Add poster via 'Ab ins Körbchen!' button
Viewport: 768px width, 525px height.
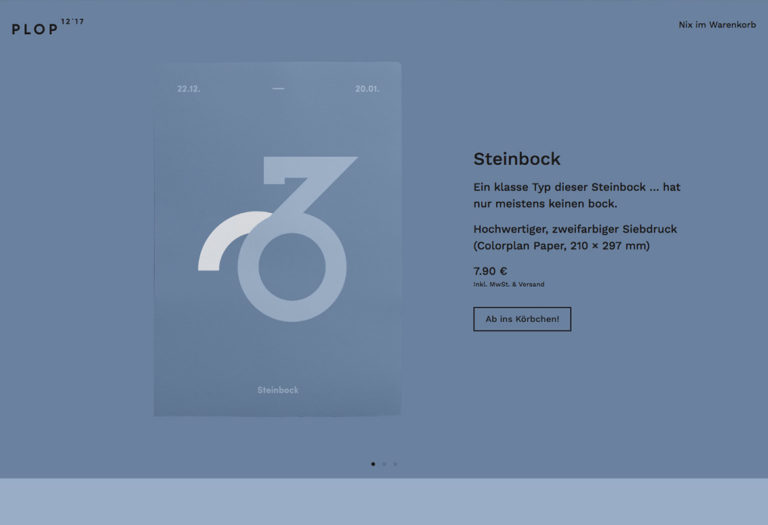pos(522,319)
